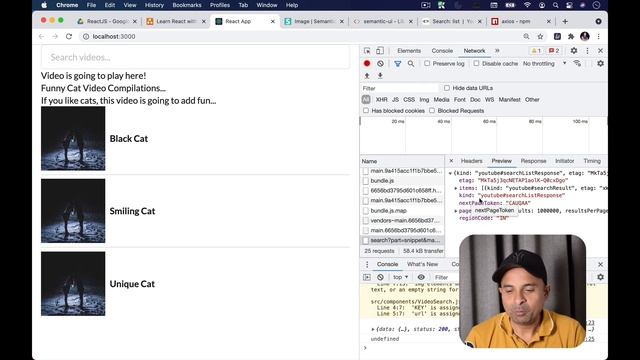Filter requests by JS type
The height and width of the screenshot is (360, 640).
tap(395, 100)
